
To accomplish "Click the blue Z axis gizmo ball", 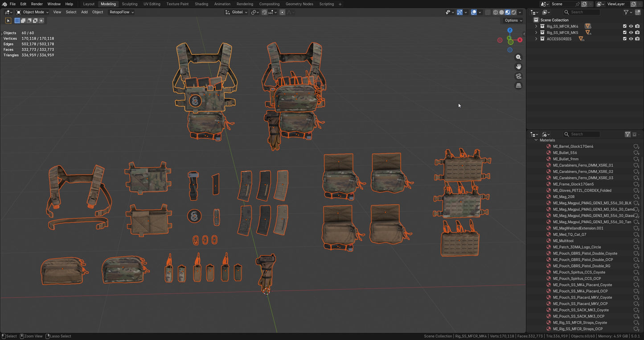I will coord(510,30).
